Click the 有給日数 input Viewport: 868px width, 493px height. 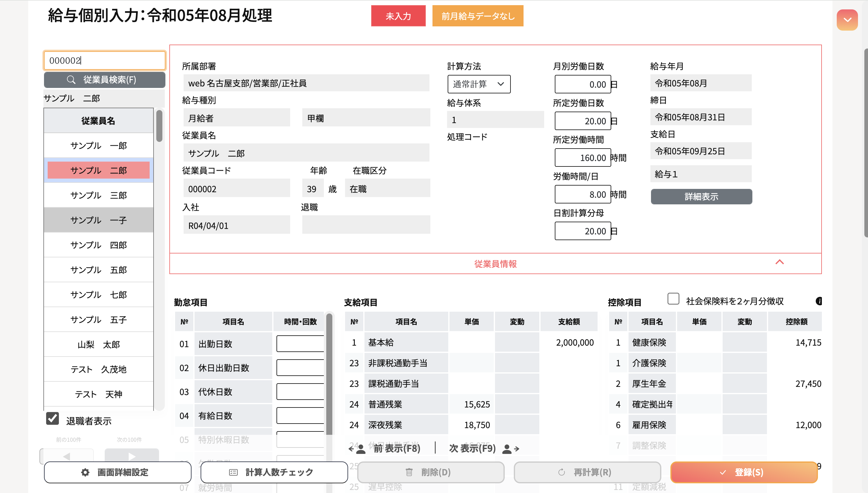pos(300,416)
